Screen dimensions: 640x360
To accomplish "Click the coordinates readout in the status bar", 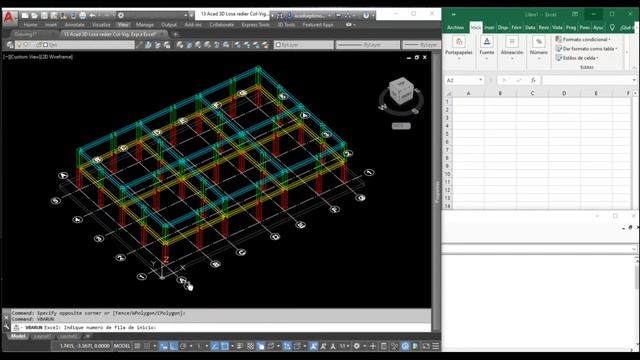I will [84, 346].
